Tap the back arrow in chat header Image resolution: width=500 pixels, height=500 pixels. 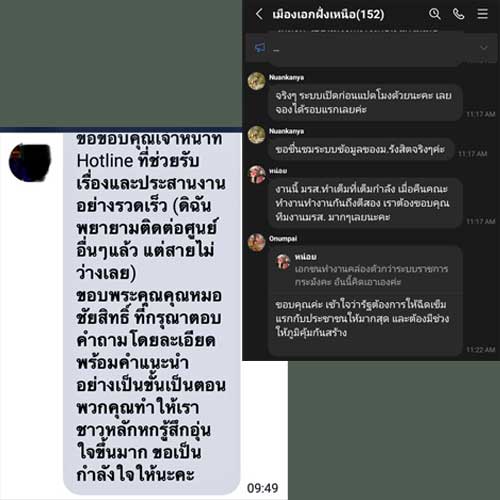pos(259,14)
